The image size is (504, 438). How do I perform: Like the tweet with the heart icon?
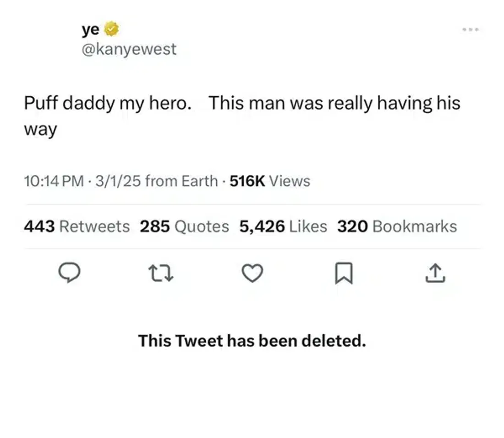(x=252, y=274)
